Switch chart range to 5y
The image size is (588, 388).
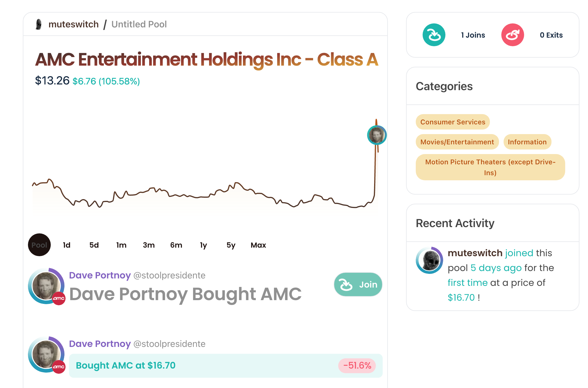tap(231, 245)
